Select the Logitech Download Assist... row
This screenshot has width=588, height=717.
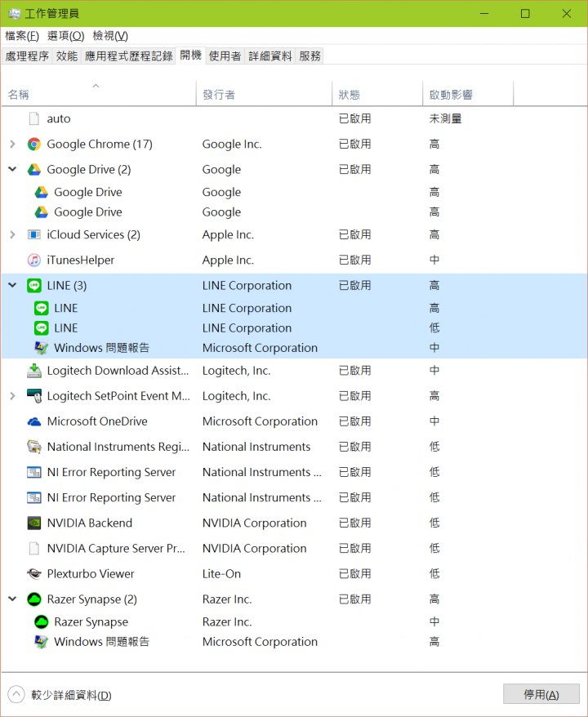[294, 371]
